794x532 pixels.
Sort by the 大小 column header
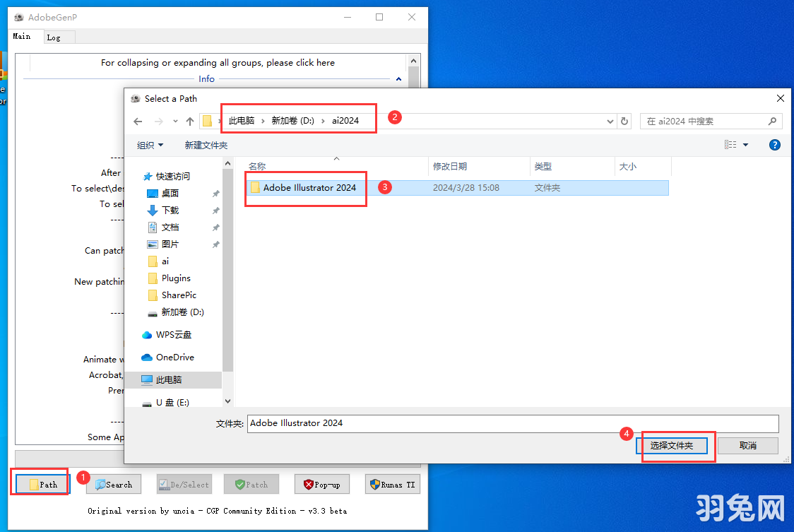click(x=643, y=166)
